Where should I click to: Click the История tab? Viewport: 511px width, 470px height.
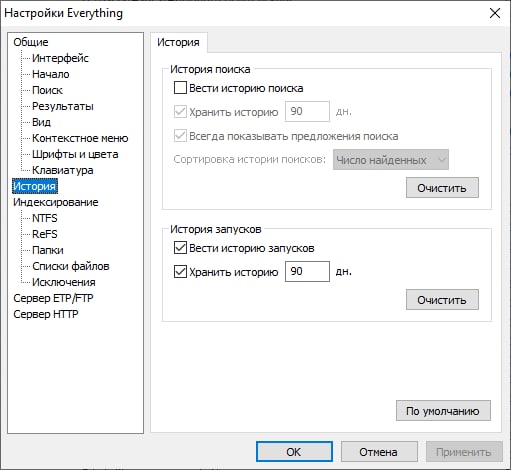(178, 42)
